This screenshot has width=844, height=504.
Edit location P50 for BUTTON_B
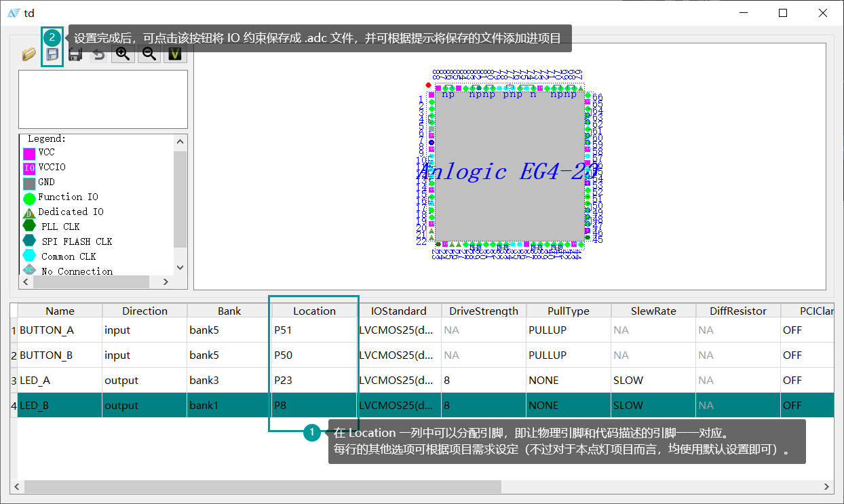[314, 355]
